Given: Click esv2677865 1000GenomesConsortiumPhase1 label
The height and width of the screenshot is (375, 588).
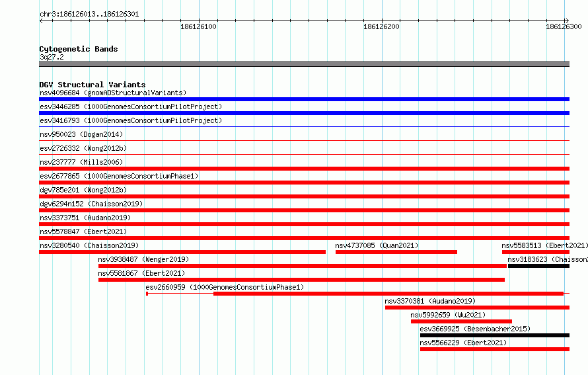Looking at the screenshot, I should coord(119,176).
